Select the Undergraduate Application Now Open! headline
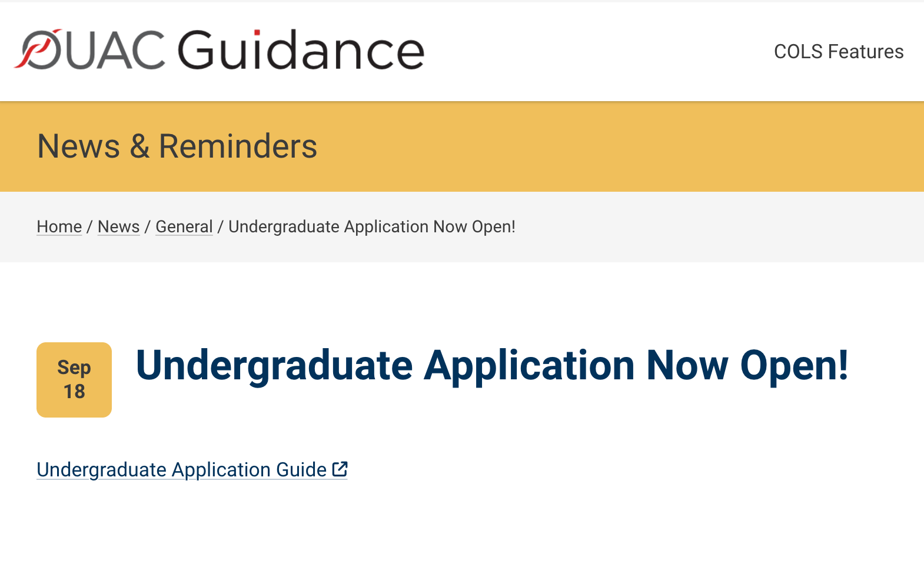924x574 pixels. 492,366
